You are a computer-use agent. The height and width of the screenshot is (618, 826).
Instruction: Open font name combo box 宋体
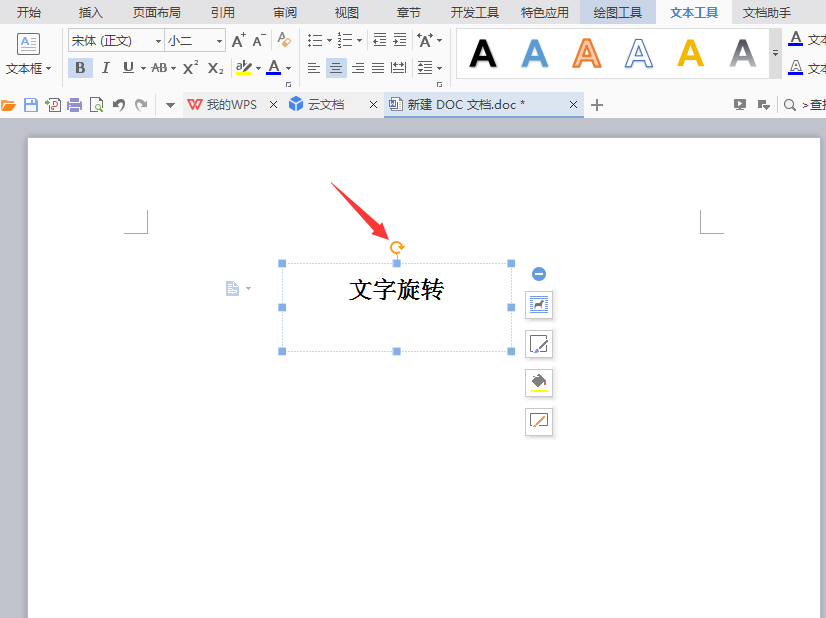(x=116, y=41)
